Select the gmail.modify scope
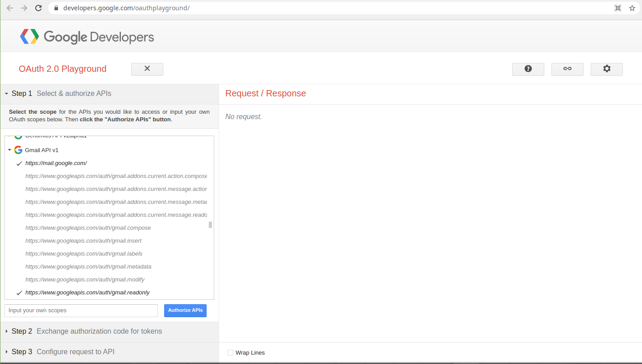The image size is (642, 364). [x=85, y=280]
